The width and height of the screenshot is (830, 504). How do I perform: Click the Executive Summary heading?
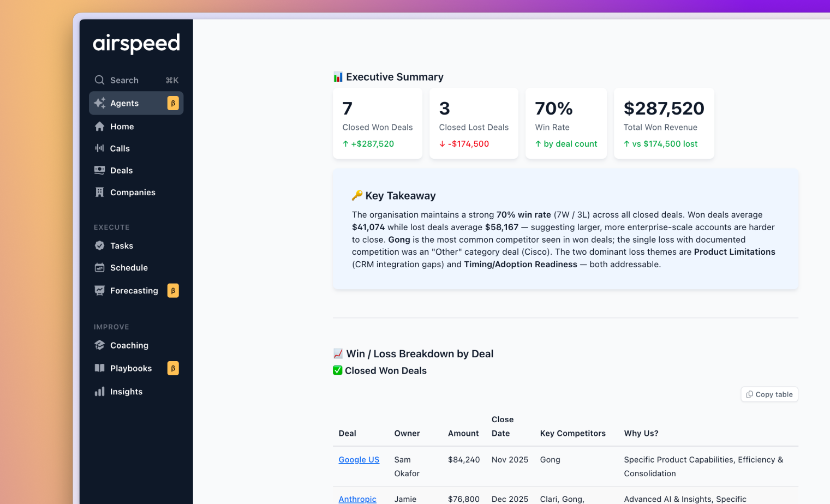[x=395, y=77]
